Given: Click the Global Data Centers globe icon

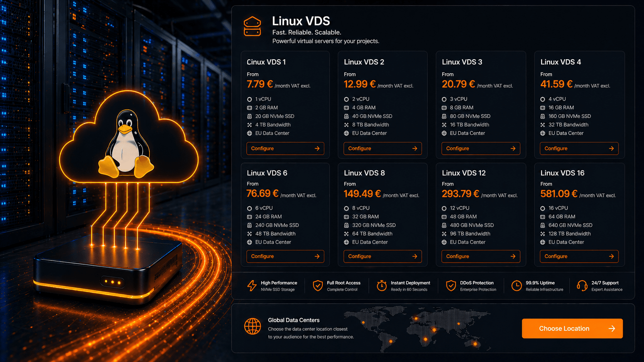Looking at the screenshot, I should [x=253, y=326].
